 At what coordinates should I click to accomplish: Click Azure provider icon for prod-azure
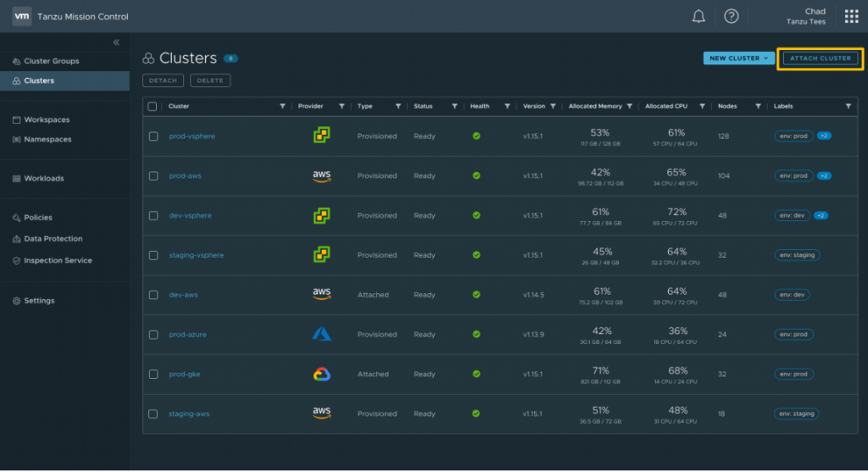321,334
